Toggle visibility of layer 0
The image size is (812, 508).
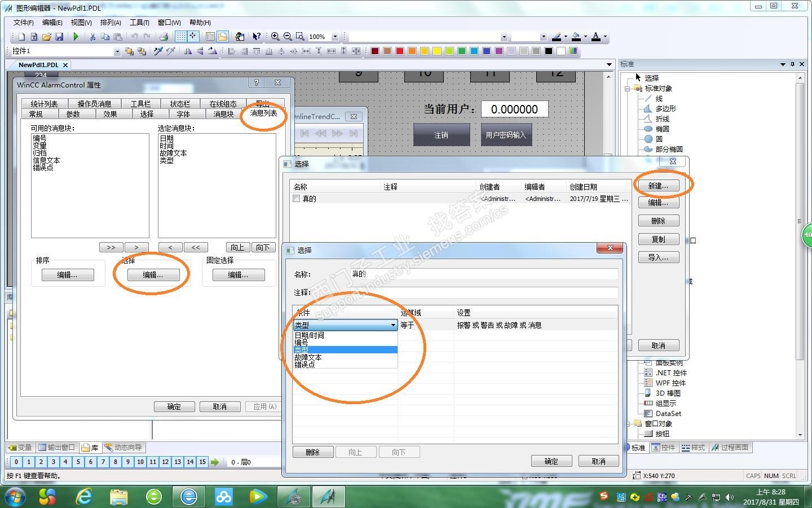click(16, 462)
